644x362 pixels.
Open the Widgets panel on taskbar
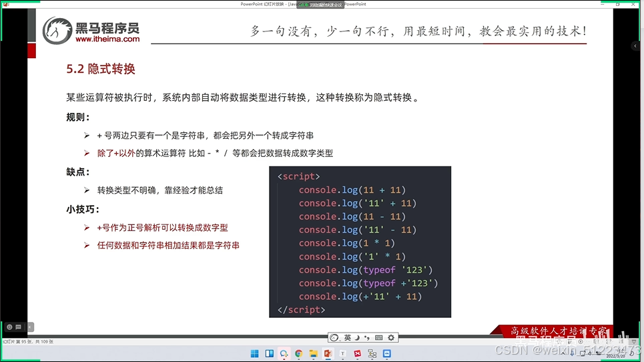tap(270, 354)
